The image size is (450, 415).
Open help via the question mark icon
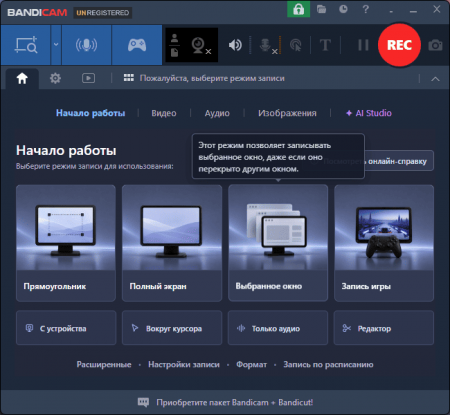[366, 9]
